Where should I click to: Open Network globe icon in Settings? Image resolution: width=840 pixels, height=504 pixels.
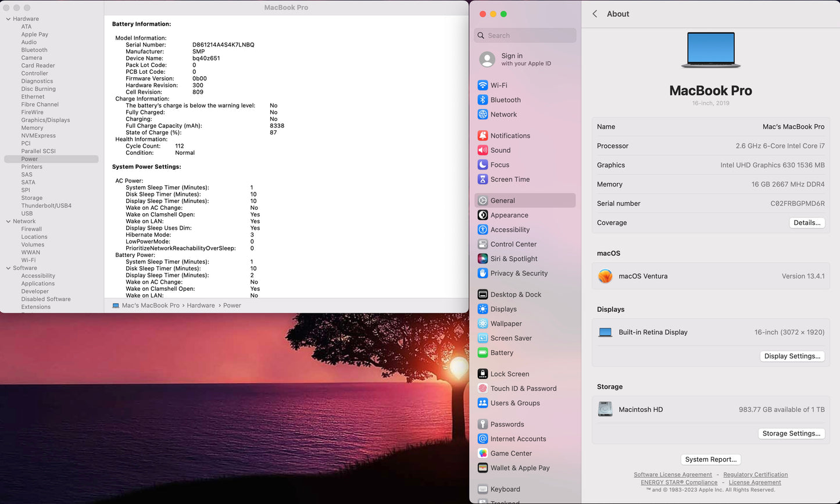tap(482, 115)
